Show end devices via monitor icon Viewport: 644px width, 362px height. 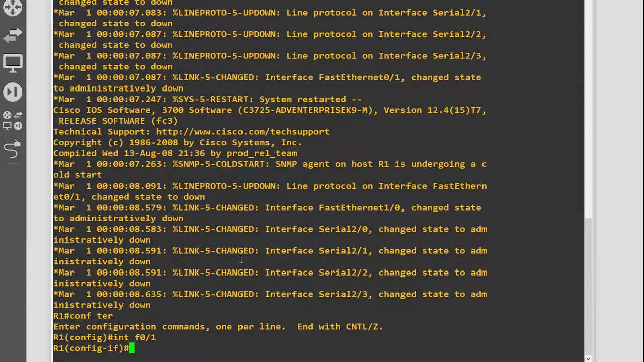point(13,63)
